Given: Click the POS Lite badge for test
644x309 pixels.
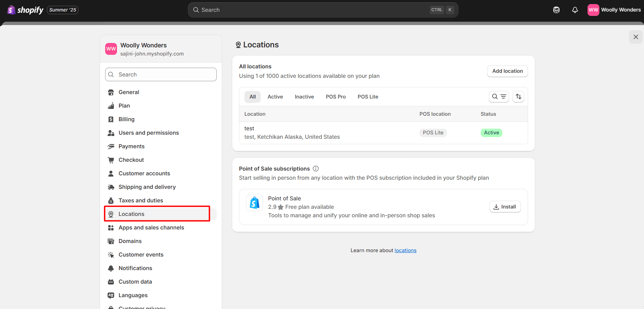Looking at the screenshot, I should (433, 133).
